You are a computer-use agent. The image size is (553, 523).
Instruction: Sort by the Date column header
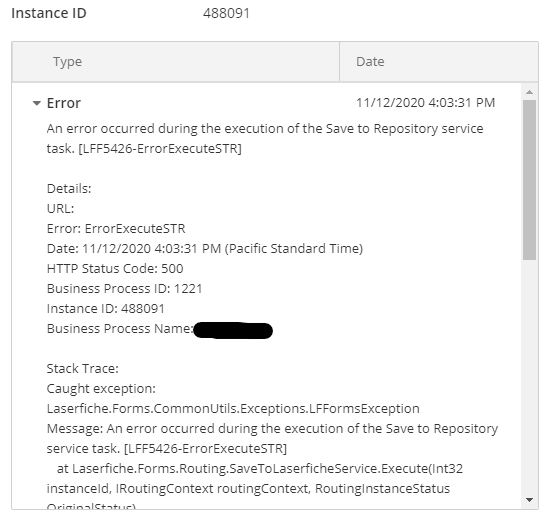coord(370,62)
